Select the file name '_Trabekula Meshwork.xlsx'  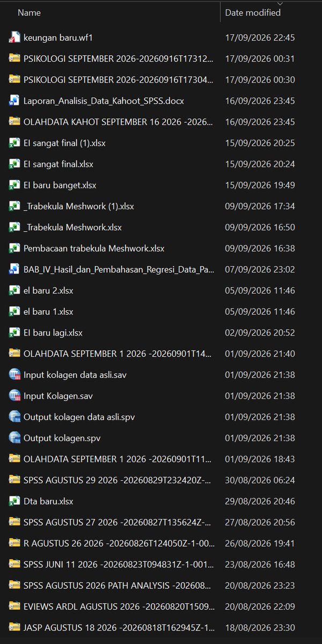[x=72, y=228]
